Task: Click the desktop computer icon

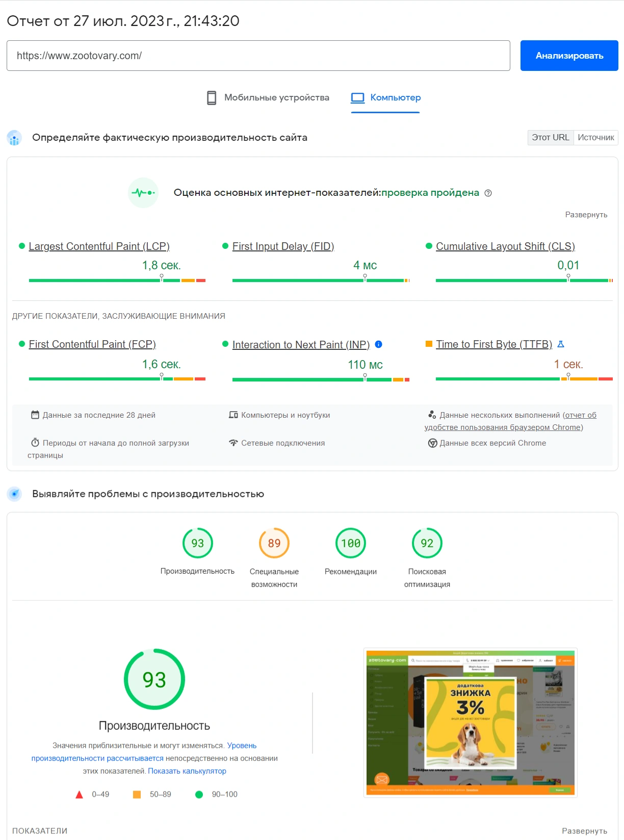Action: [358, 97]
